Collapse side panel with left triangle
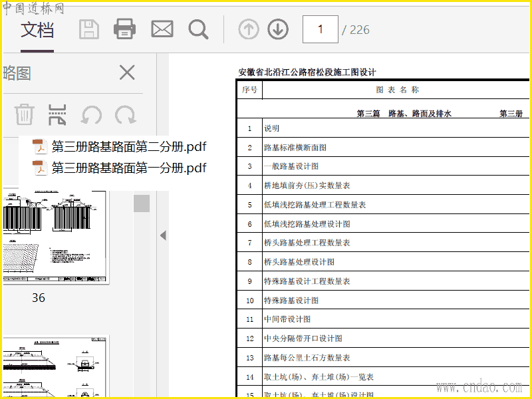532x399 pixels. point(163,235)
